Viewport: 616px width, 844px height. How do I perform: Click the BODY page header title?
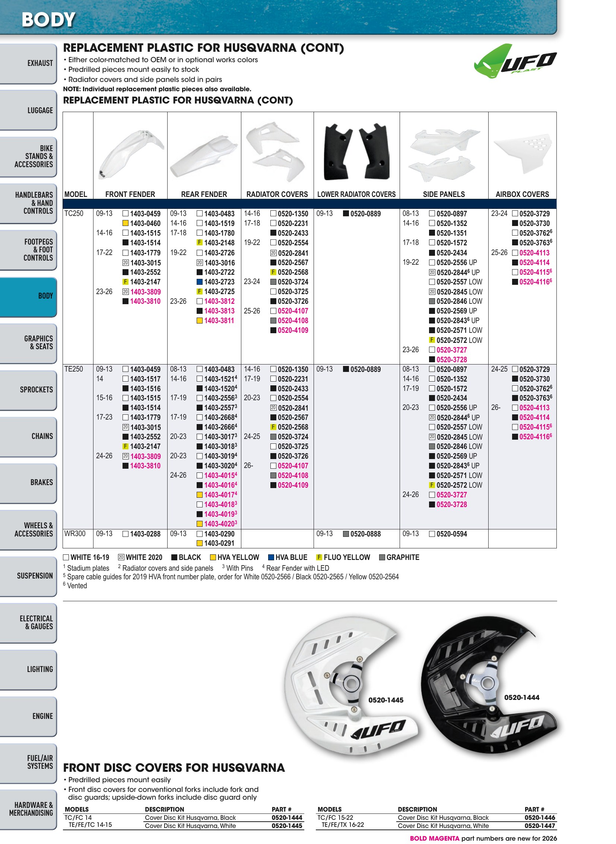[48, 19]
